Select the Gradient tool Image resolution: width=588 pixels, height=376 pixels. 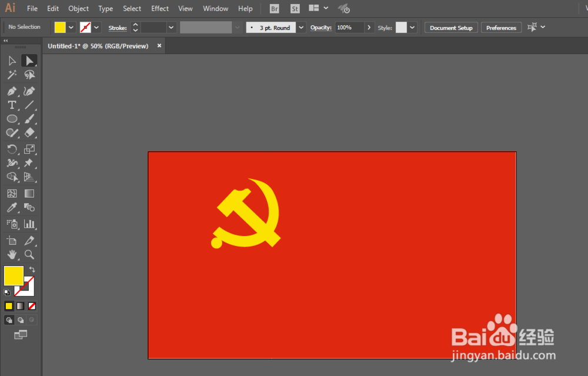(29, 194)
